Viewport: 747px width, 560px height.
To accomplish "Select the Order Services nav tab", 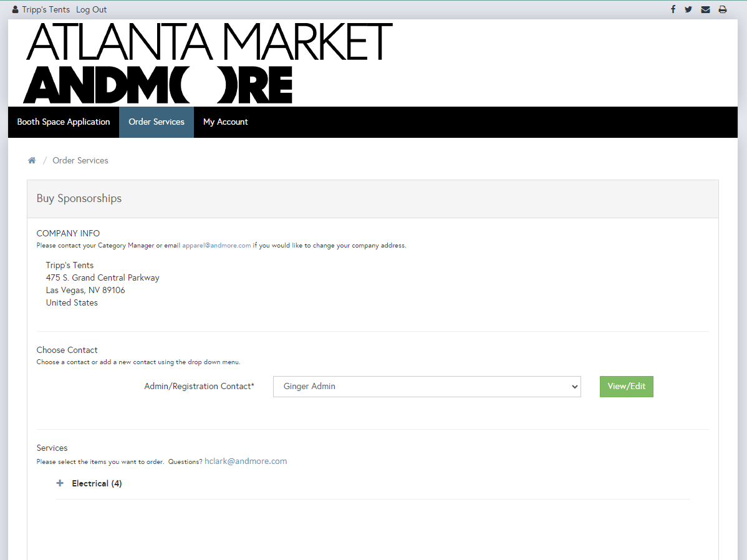I will click(157, 122).
